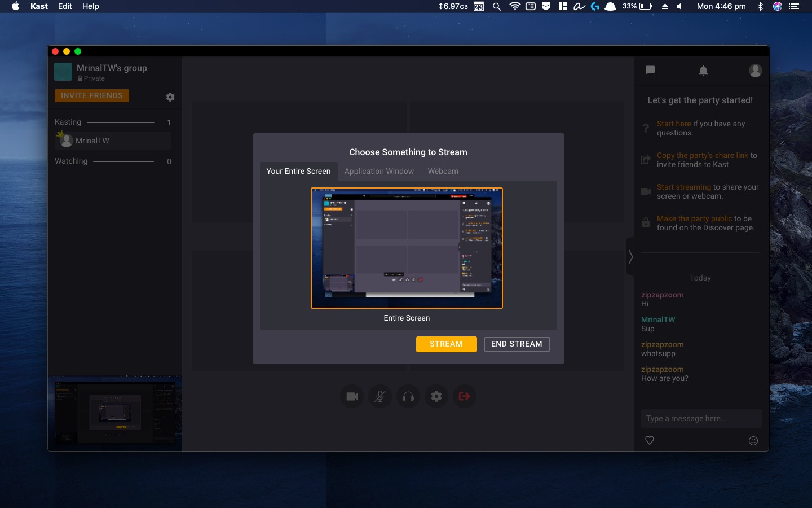812x508 pixels.
Task: Switch to Webcam tab
Action: click(443, 171)
